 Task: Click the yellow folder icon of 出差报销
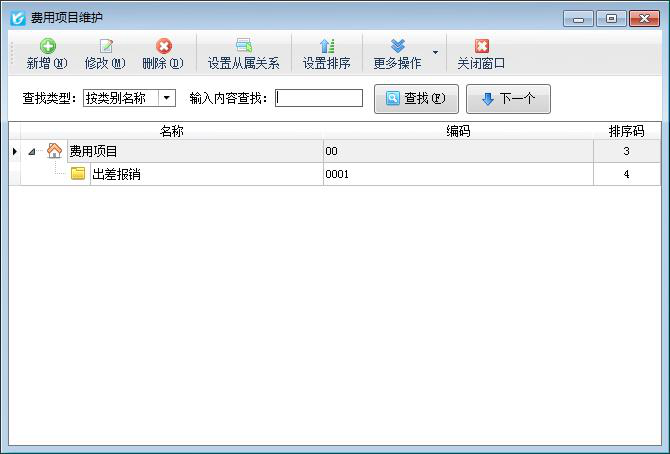78,174
